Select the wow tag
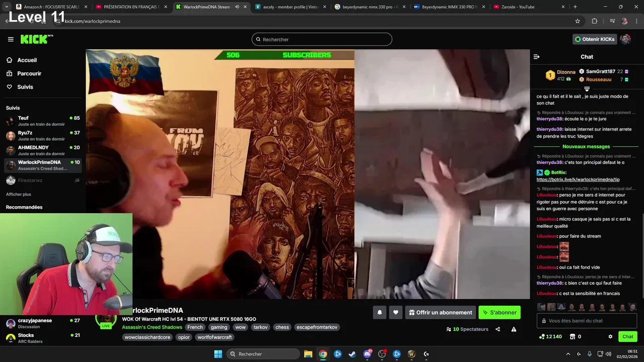The height and width of the screenshot is (362, 644). pyautogui.click(x=240, y=327)
